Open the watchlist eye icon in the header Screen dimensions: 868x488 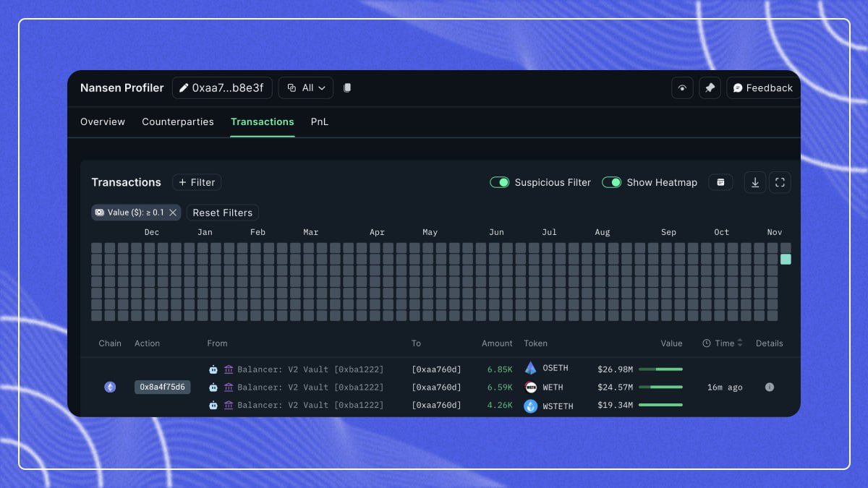[682, 87]
